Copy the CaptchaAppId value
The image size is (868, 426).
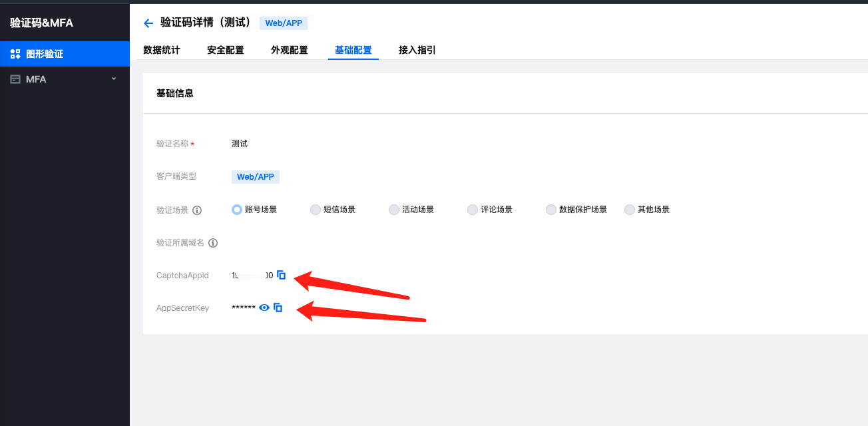[281, 275]
